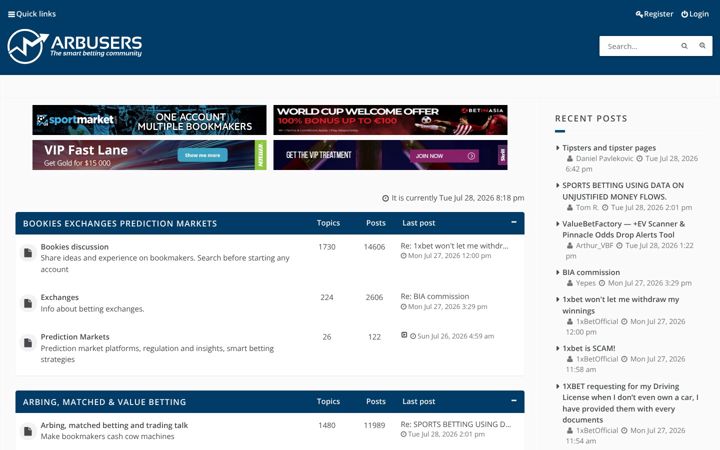View latest post icon in Prediction Markets row
The height and width of the screenshot is (450, 720).
tap(404, 335)
